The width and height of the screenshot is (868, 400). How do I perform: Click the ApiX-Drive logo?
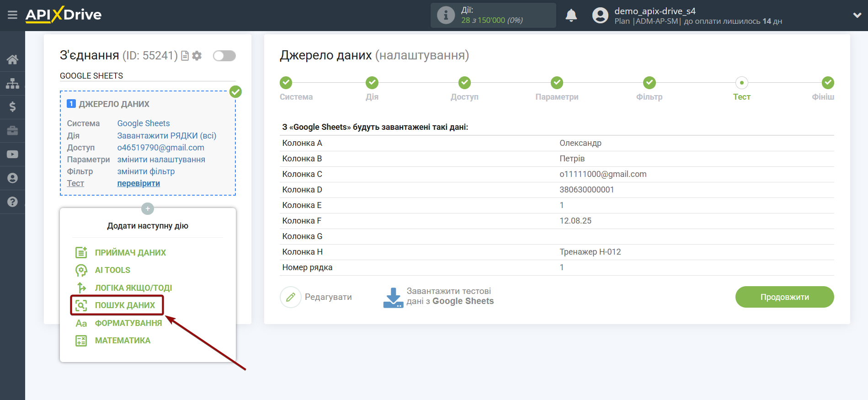tap(64, 15)
